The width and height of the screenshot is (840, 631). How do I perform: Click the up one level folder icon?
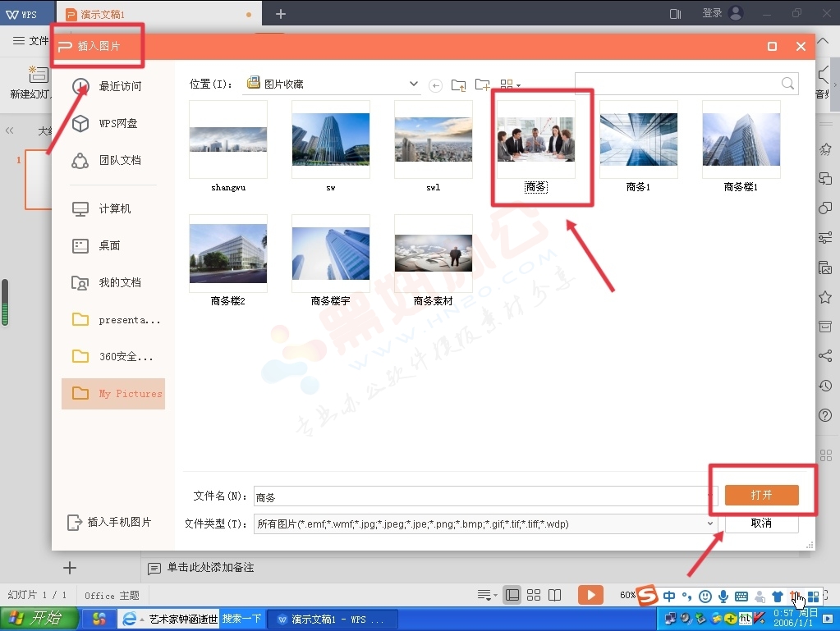click(459, 85)
